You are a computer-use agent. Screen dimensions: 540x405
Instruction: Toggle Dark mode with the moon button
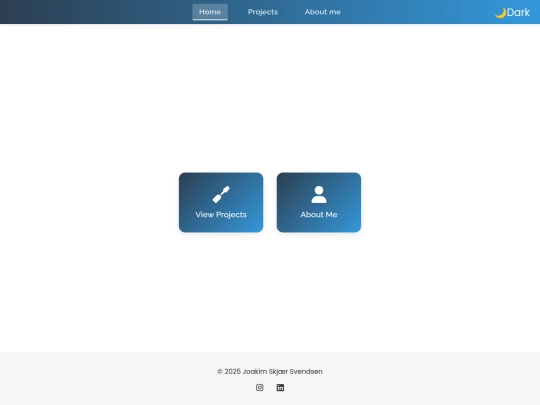click(512, 12)
